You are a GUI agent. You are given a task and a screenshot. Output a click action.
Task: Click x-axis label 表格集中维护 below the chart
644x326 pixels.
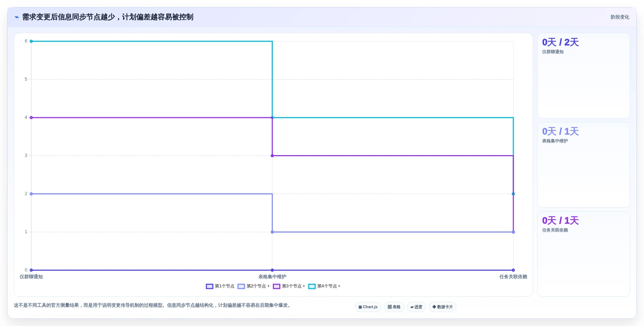[272, 277]
